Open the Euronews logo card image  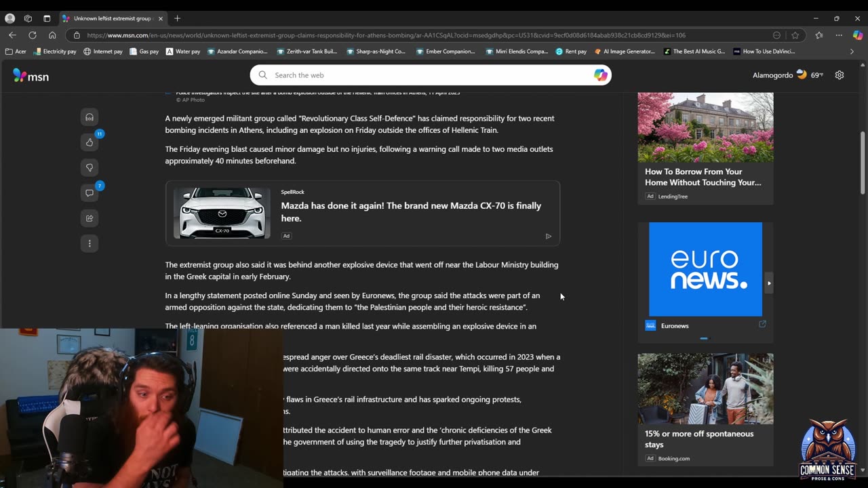[x=705, y=269]
